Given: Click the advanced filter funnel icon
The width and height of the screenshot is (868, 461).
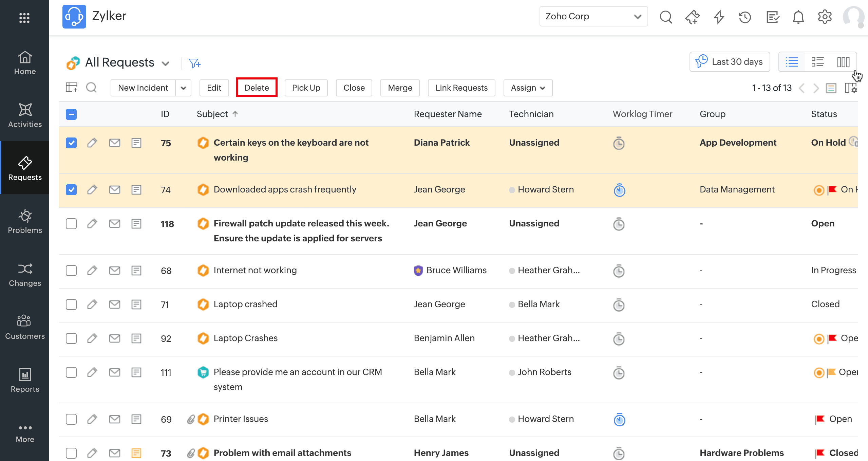Looking at the screenshot, I should pos(194,63).
